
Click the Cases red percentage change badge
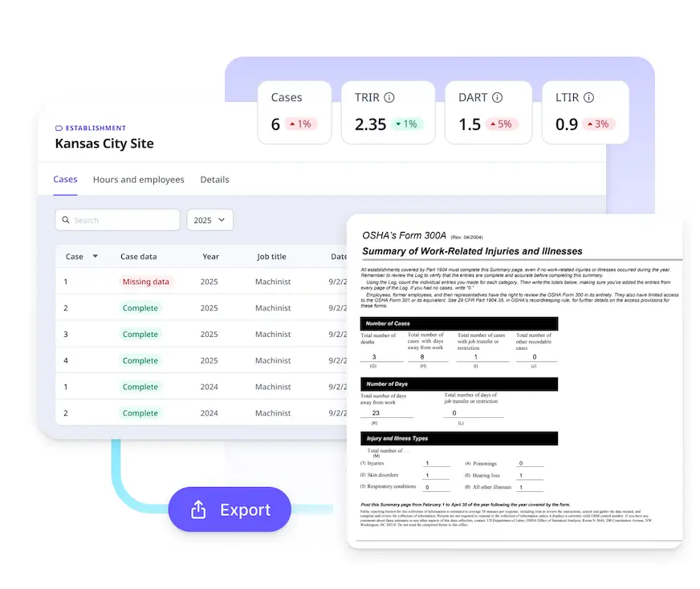pyautogui.click(x=300, y=124)
